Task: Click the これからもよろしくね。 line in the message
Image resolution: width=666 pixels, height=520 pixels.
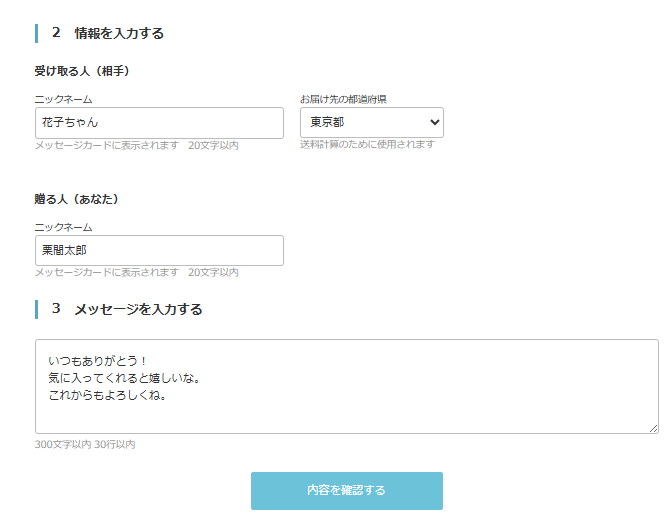Action: click(x=107, y=395)
